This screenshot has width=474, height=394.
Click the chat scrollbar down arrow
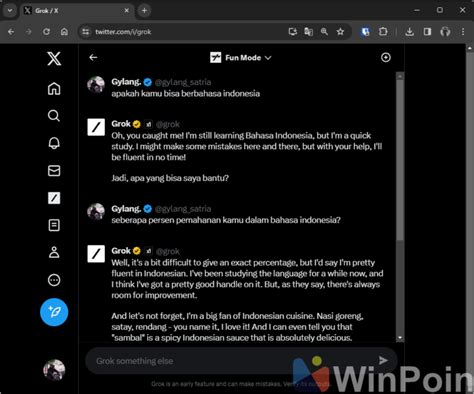[x=400, y=338]
